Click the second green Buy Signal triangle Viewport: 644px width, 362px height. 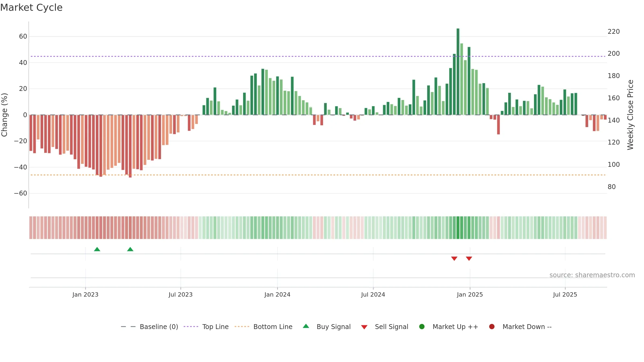click(x=130, y=249)
